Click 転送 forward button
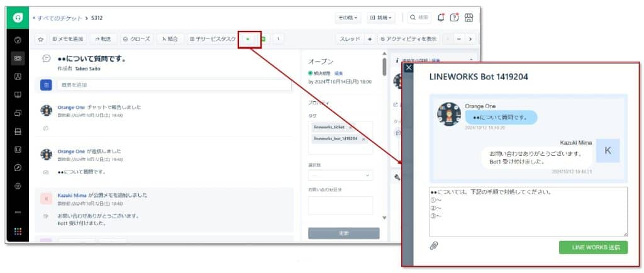 (103, 39)
